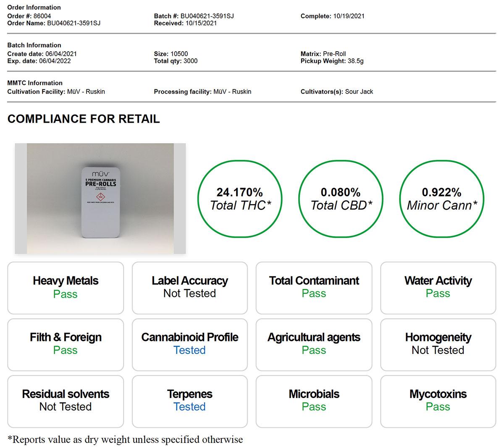Click the Total CBD 0.080% circle

[x=341, y=199]
